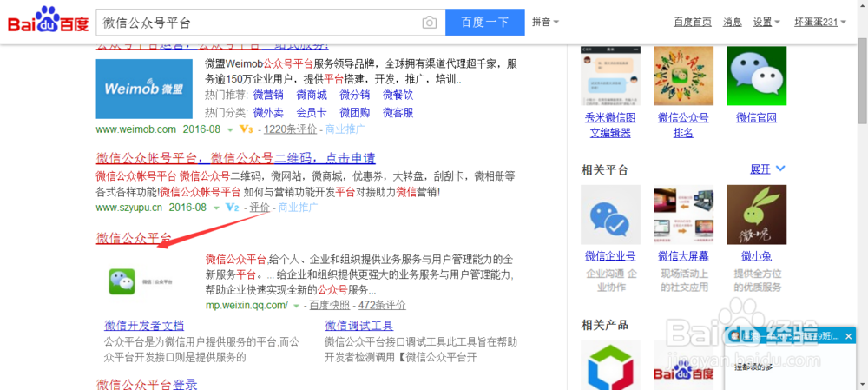868x390 pixels.
Task: Open 会员卡 link
Action: [312, 112]
